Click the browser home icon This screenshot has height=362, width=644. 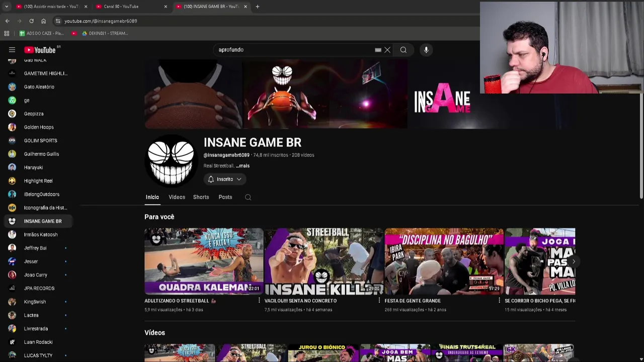(x=43, y=21)
